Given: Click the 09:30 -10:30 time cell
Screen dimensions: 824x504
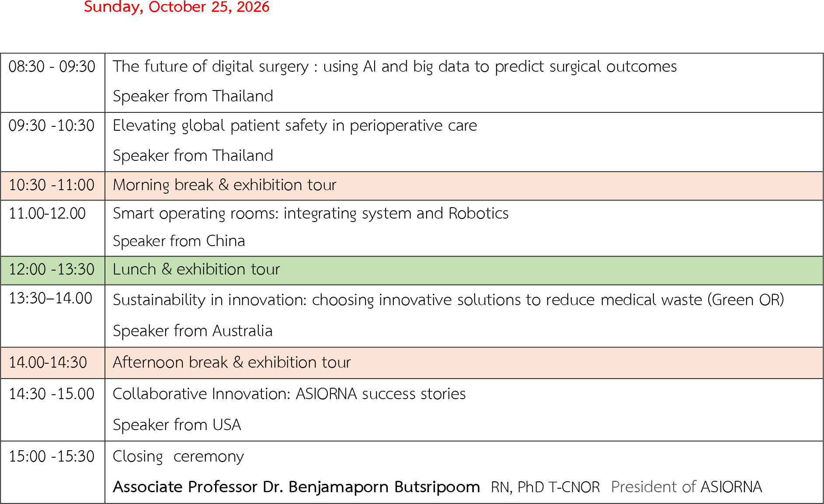Looking at the screenshot, I should [52, 126].
